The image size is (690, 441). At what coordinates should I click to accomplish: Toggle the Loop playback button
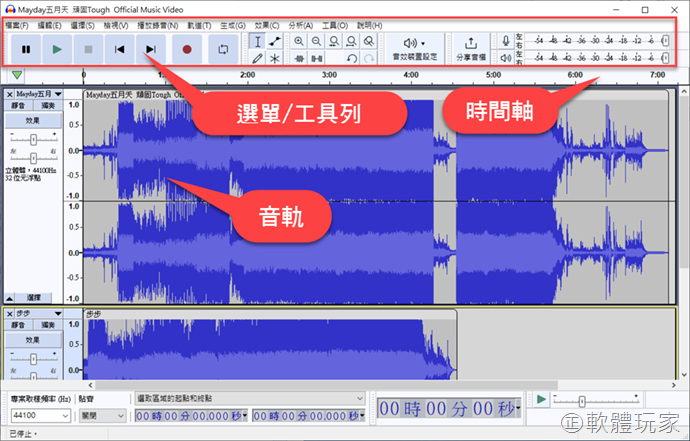click(222, 48)
